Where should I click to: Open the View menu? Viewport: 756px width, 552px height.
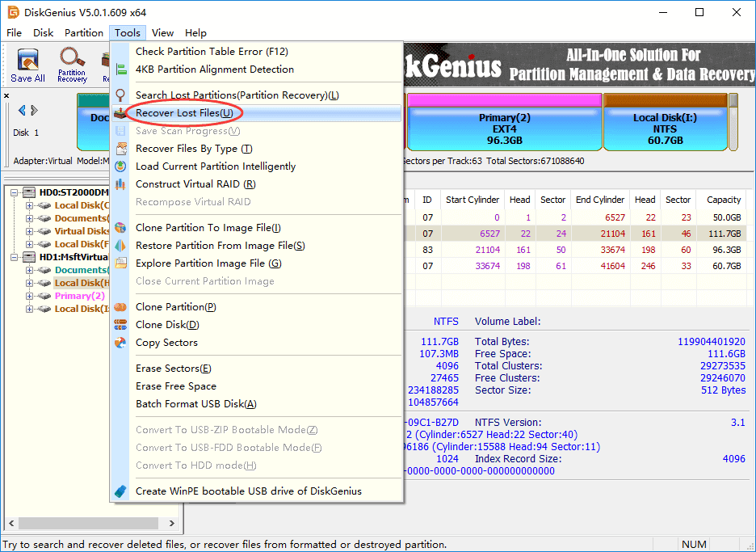coord(162,33)
